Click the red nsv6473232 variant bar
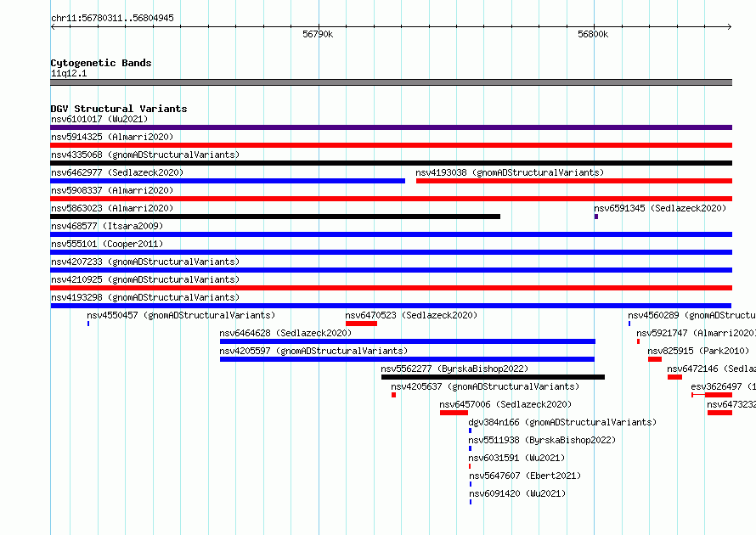The image size is (756, 535). pos(719,413)
